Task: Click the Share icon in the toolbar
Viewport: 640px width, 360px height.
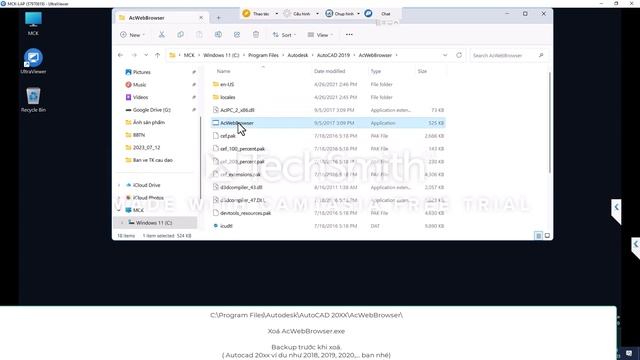Action: click(x=237, y=35)
